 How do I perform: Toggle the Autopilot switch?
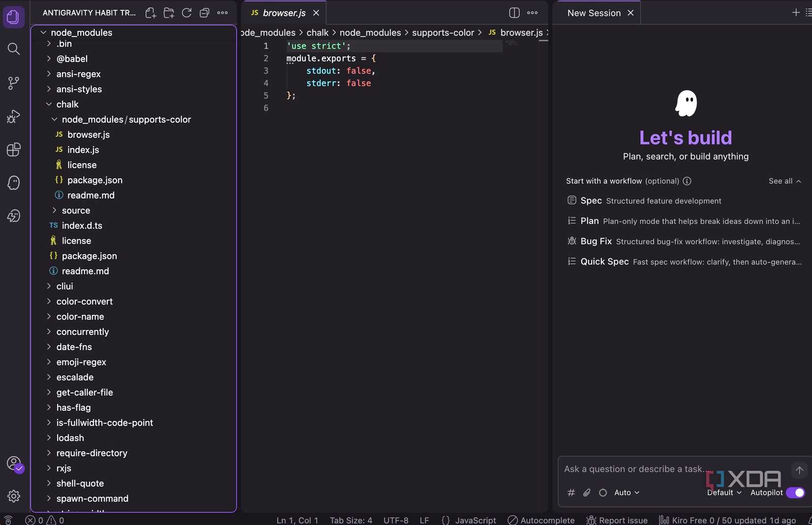[795, 492]
